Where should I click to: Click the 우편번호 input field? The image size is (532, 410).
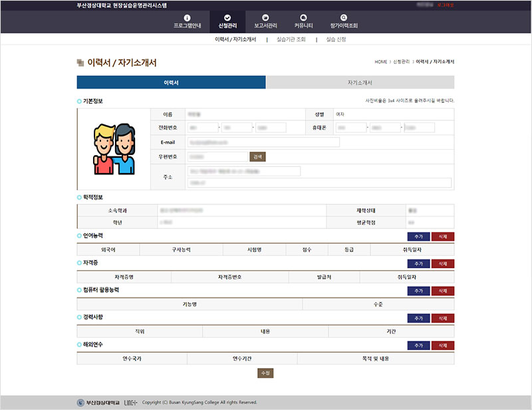pyautogui.click(x=218, y=156)
